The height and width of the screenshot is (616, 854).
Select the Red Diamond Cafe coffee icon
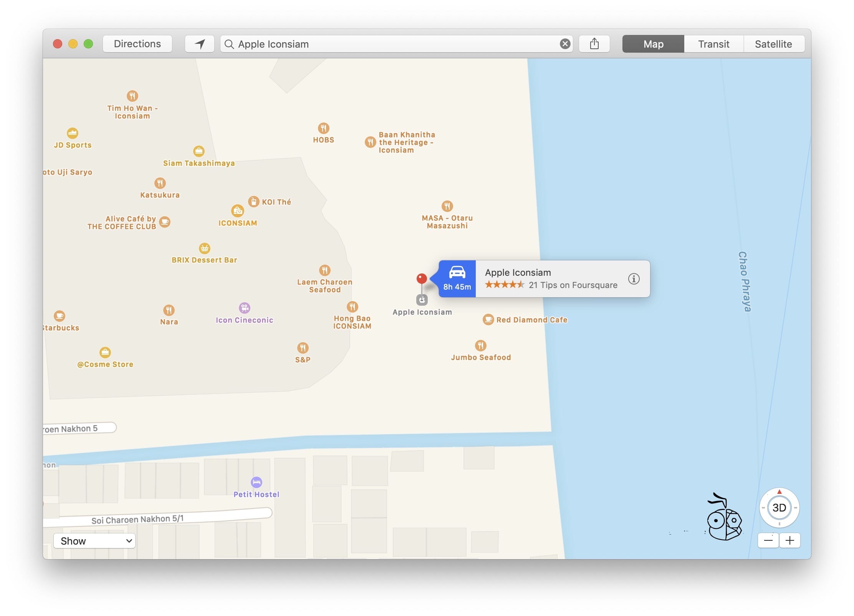pos(488,320)
